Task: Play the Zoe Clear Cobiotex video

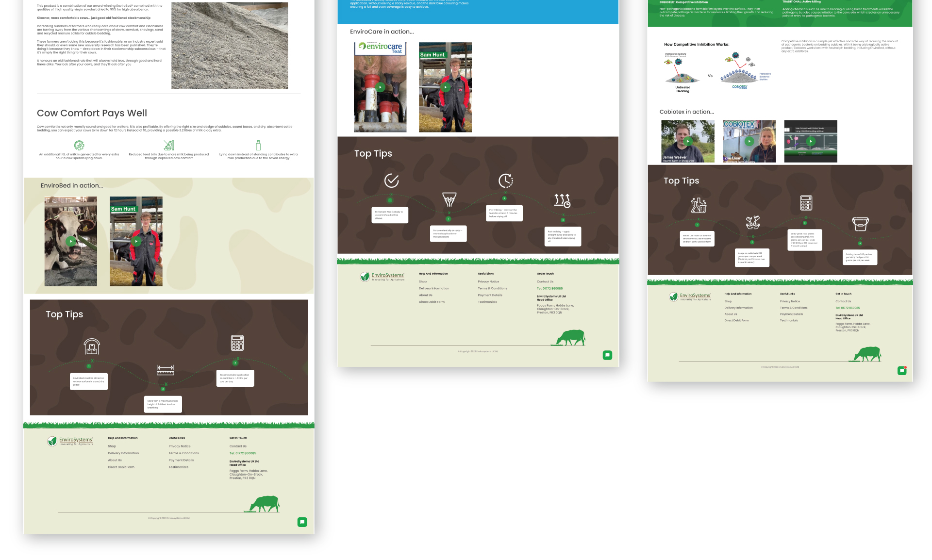Action: click(749, 141)
